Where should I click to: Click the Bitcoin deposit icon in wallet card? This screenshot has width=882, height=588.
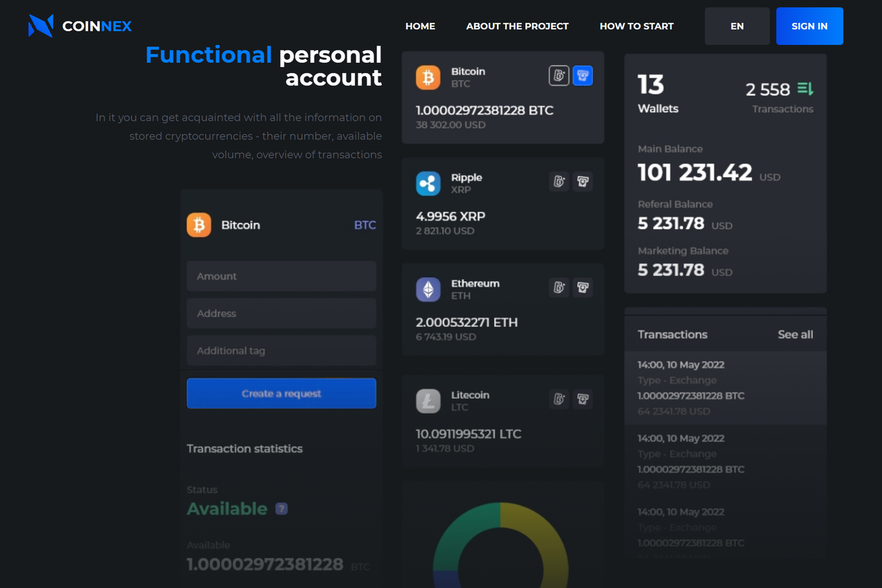559,76
